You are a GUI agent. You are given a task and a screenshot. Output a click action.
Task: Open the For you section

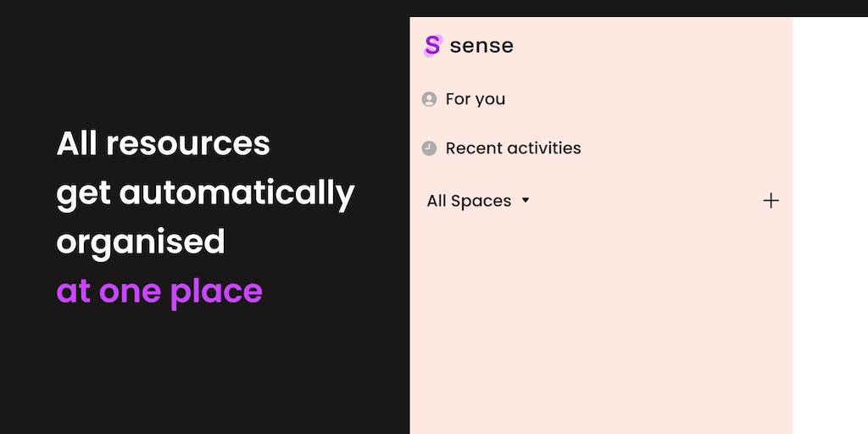pyautogui.click(x=475, y=99)
